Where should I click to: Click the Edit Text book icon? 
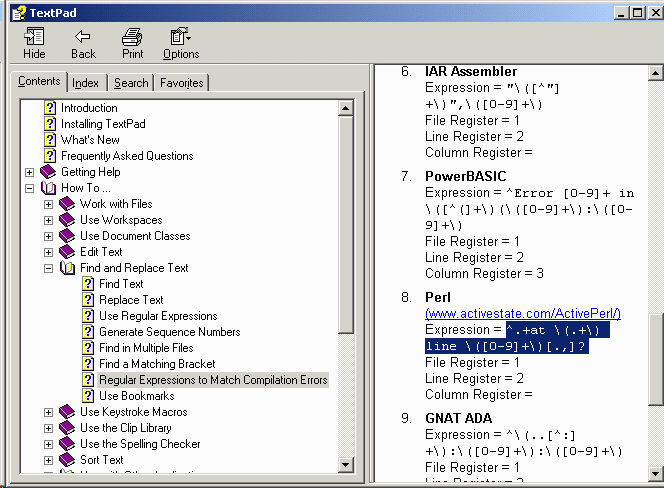pos(67,252)
